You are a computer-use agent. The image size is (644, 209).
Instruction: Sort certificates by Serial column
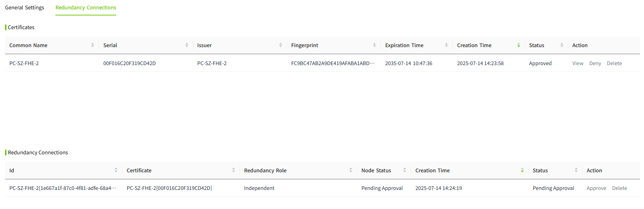click(x=187, y=45)
